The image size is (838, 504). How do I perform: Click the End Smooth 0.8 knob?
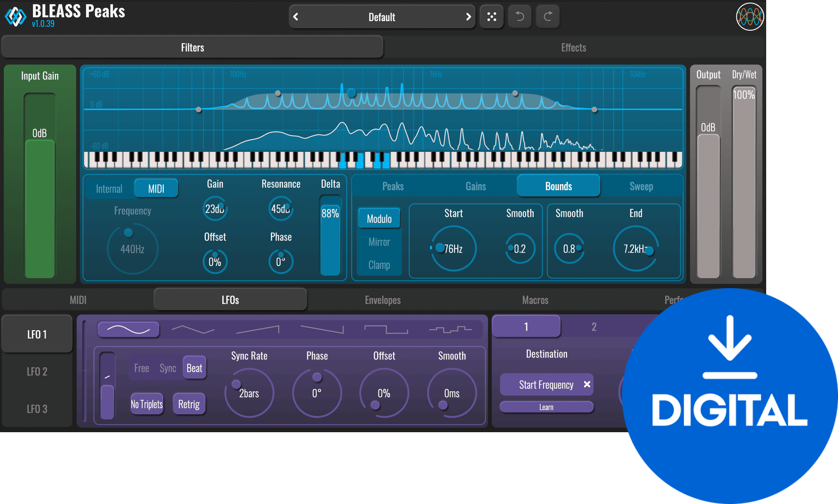point(569,249)
